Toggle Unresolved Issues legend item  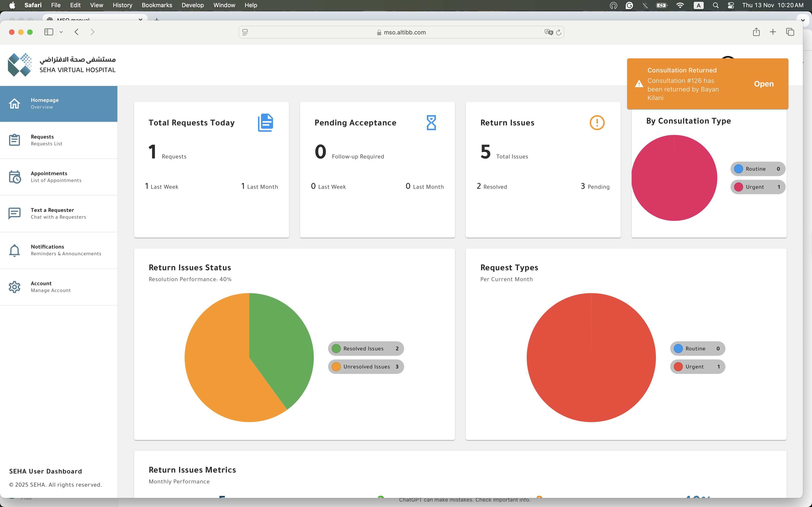point(366,366)
